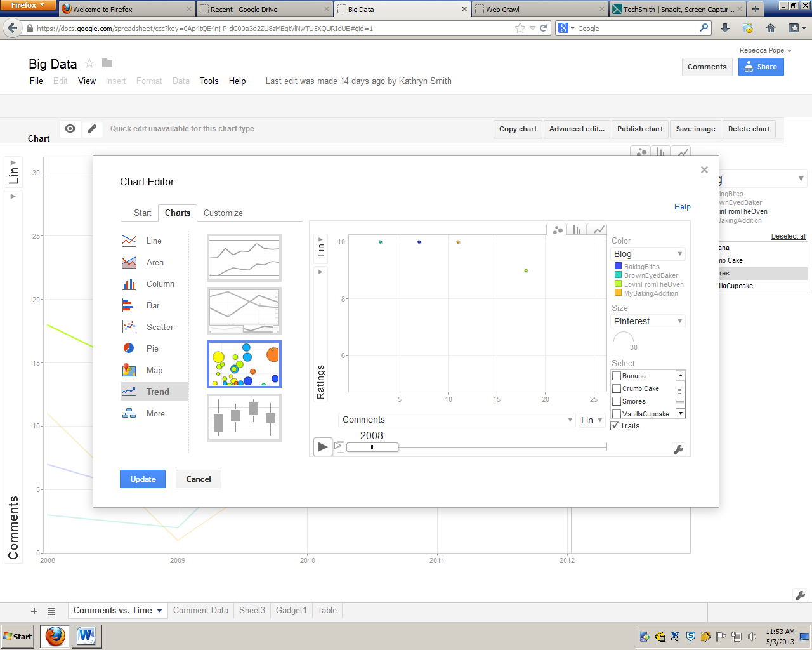Open the Firefox application menu button

(29, 5)
